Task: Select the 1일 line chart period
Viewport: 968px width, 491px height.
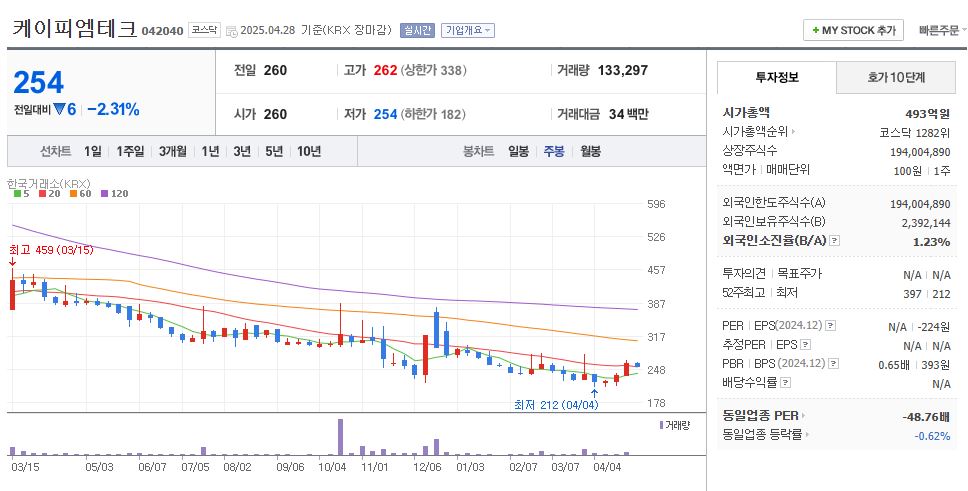Action: pyautogui.click(x=93, y=151)
